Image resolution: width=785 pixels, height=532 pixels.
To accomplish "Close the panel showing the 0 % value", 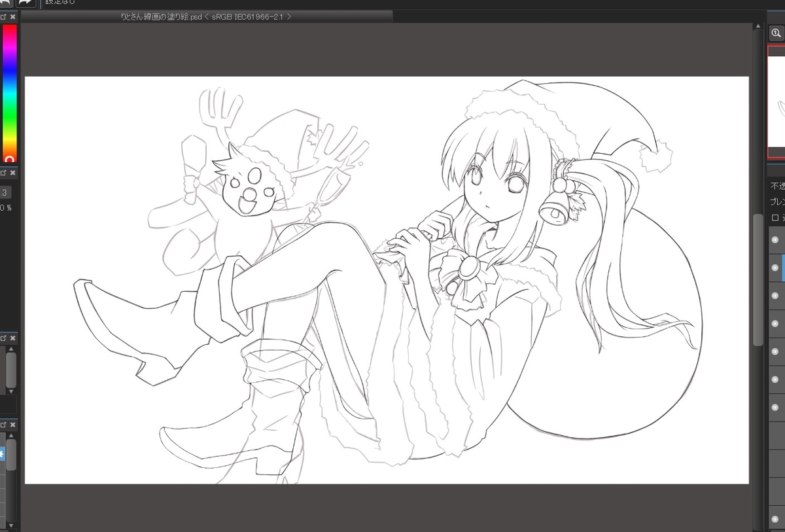I will (x=12, y=173).
